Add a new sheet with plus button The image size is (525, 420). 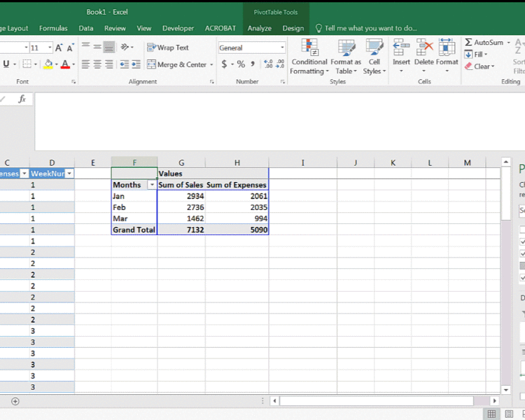click(x=15, y=401)
